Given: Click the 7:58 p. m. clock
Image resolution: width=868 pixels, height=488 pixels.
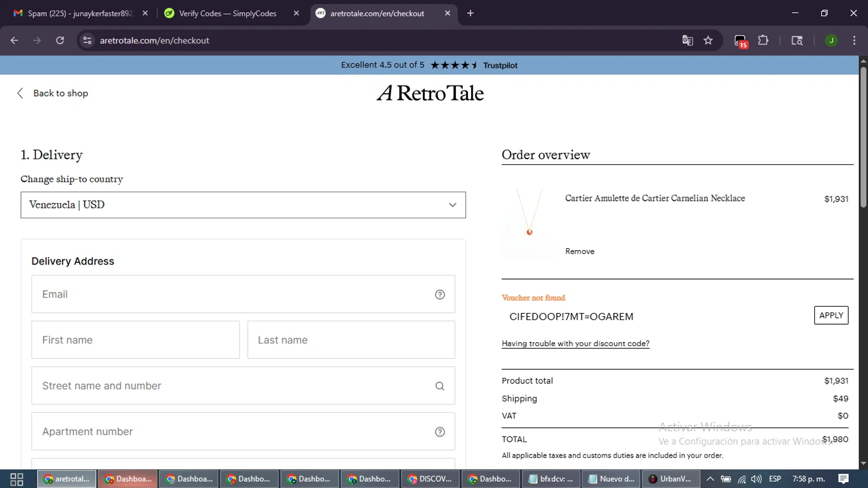Looking at the screenshot, I should click(x=808, y=479).
